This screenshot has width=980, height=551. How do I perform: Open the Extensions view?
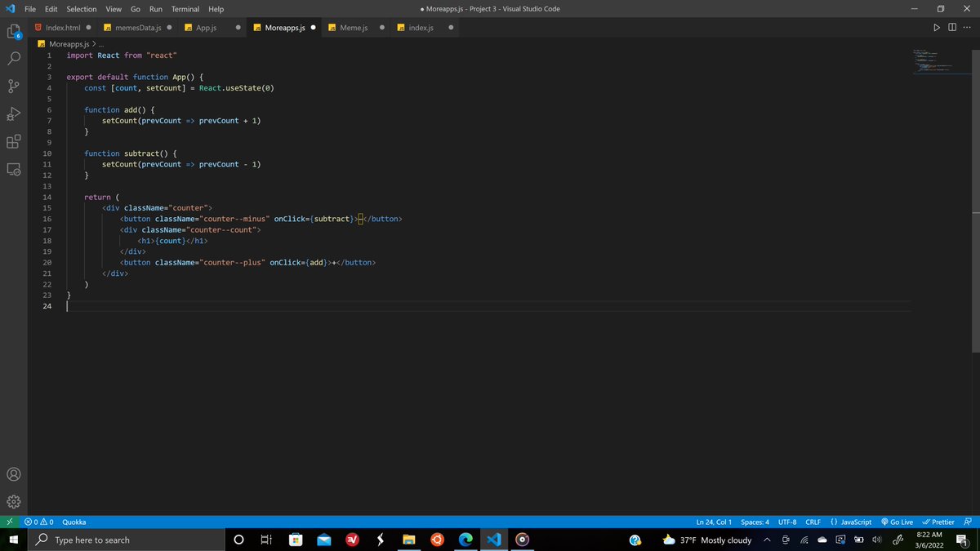(x=14, y=141)
